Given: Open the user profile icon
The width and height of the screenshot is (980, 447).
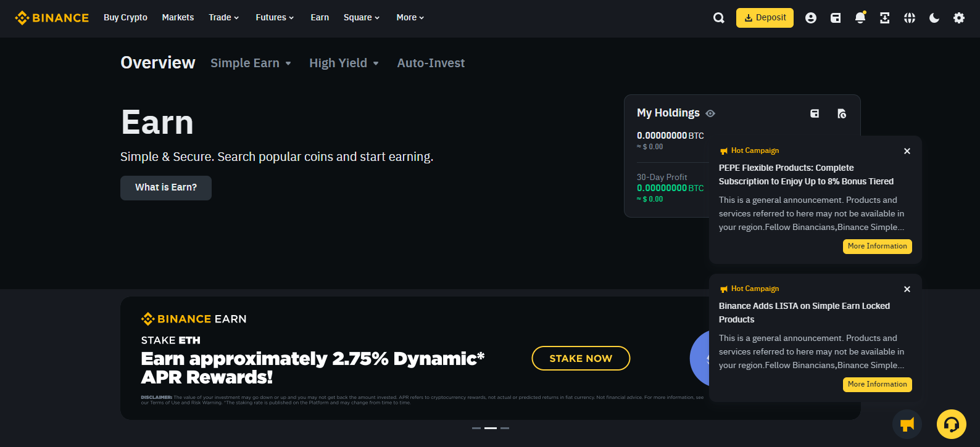Looking at the screenshot, I should [811, 18].
